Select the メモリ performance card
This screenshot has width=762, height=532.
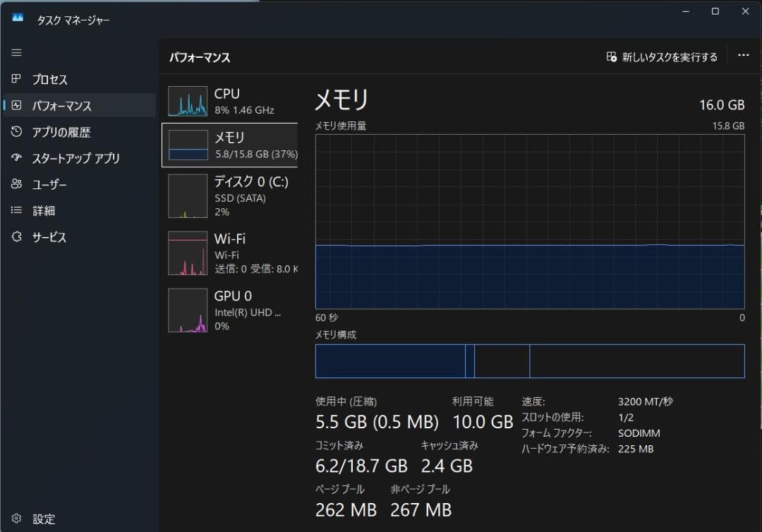(231, 145)
